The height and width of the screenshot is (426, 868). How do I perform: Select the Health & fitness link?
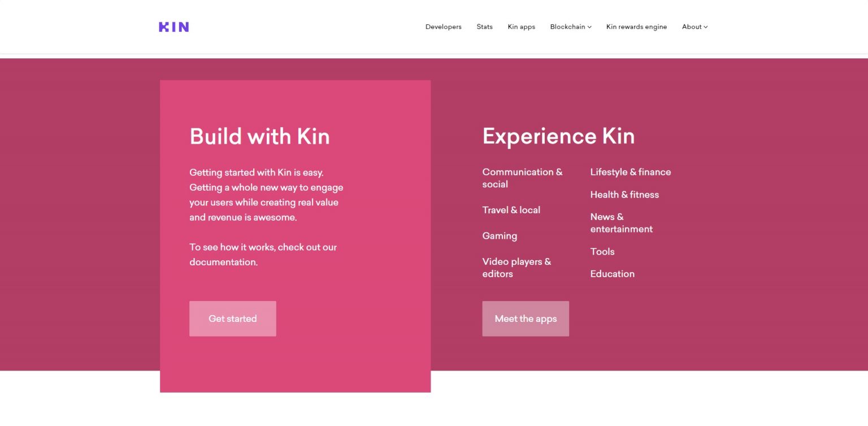pos(624,195)
